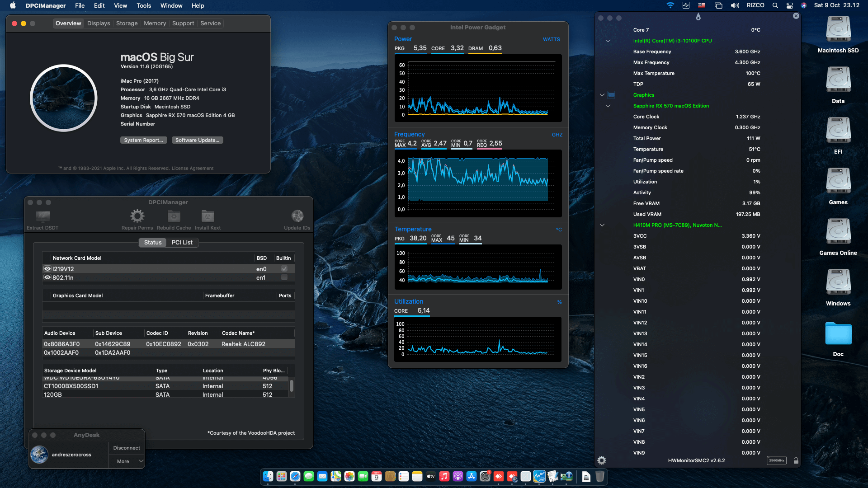
Task: Select the CT1000BX500SSD1 storage row
Action: [x=165, y=386]
